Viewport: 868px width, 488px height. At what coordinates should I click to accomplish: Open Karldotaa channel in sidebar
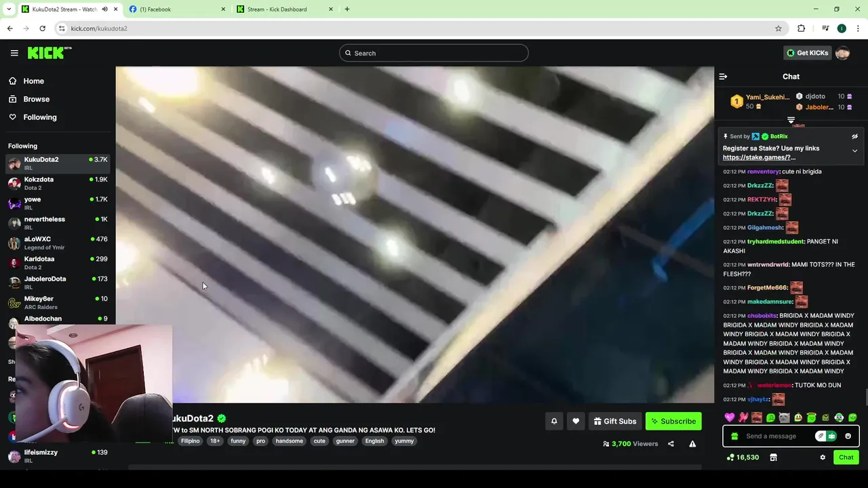[58, 262]
